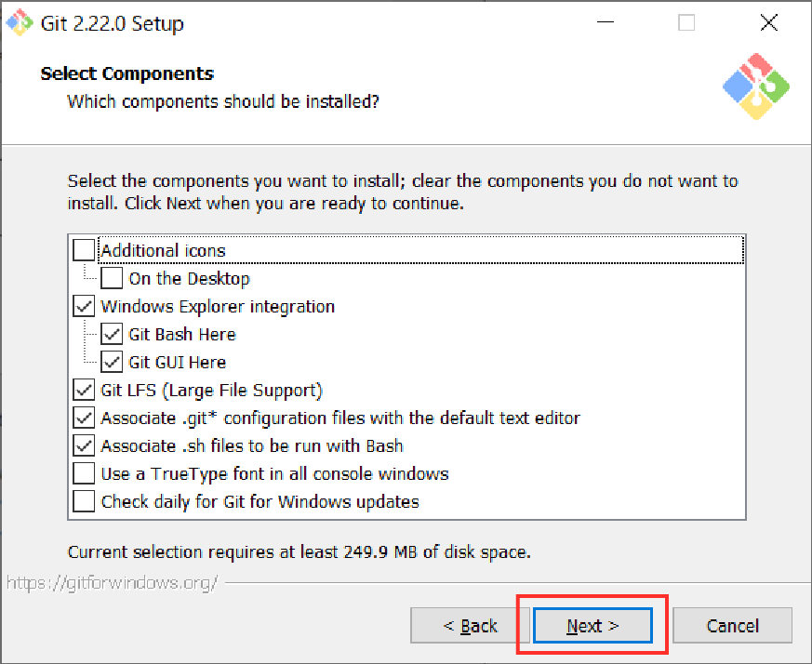Screen dimensions: 812x664
Task: Select the Additional icons list item text
Action: click(163, 250)
